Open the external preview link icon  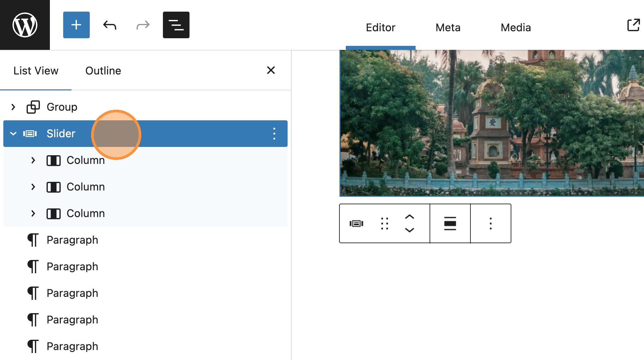[633, 25]
